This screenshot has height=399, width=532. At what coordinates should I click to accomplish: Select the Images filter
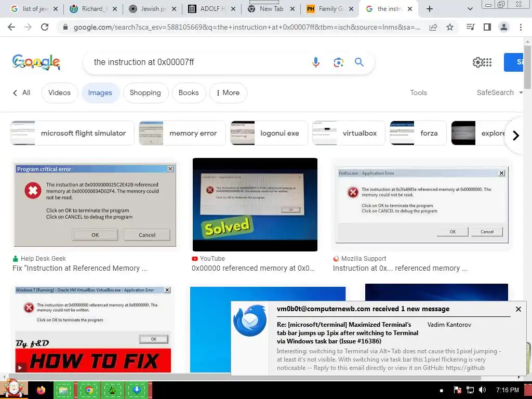pyautogui.click(x=100, y=92)
